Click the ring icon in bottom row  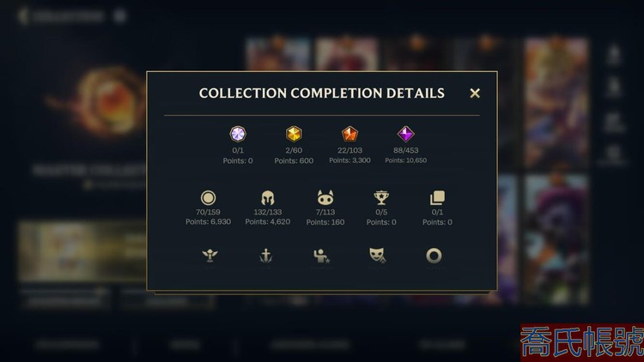click(x=434, y=256)
